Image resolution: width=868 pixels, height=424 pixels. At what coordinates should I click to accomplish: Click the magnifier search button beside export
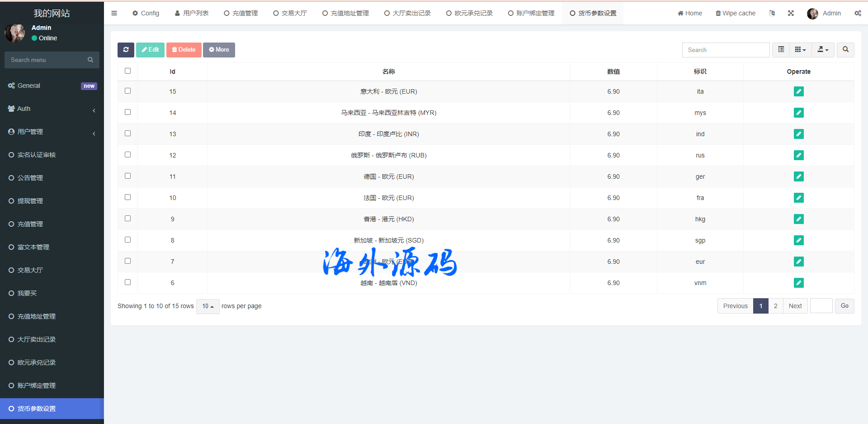845,50
